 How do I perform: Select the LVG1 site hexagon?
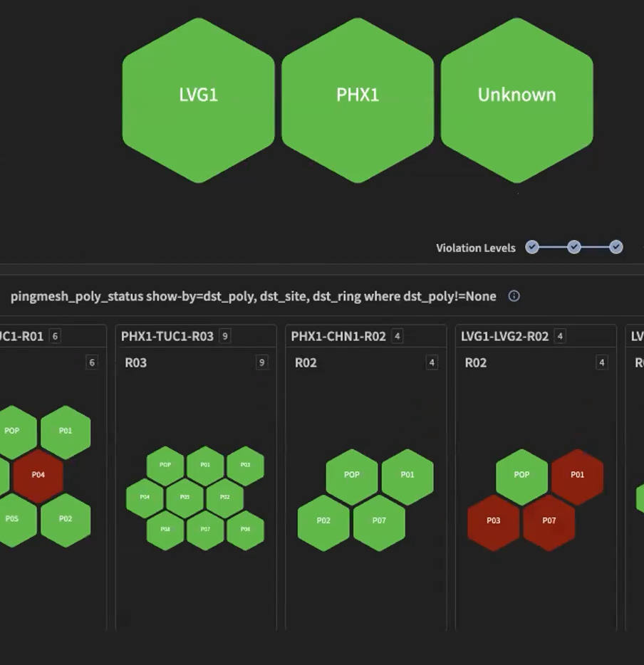pos(198,100)
